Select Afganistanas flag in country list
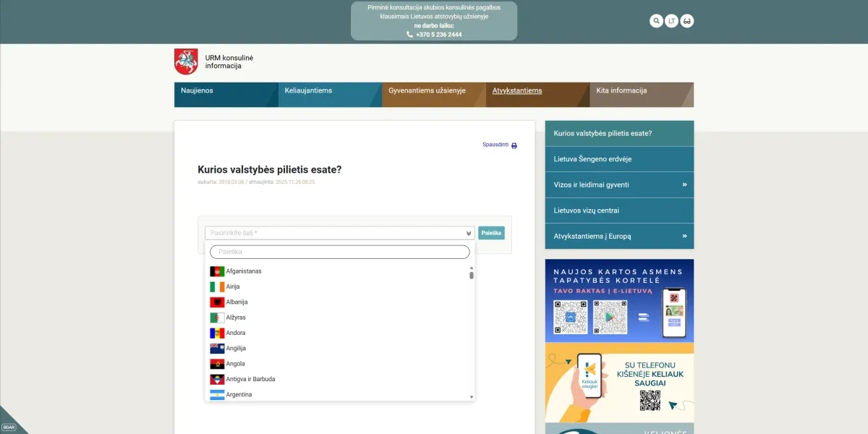 [217, 271]
